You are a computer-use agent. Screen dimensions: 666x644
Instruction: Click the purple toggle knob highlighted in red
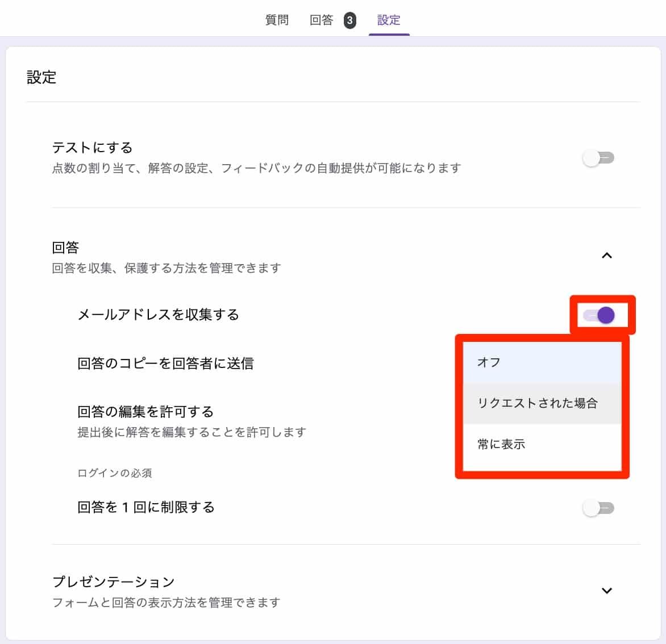[x=607, y=315]
